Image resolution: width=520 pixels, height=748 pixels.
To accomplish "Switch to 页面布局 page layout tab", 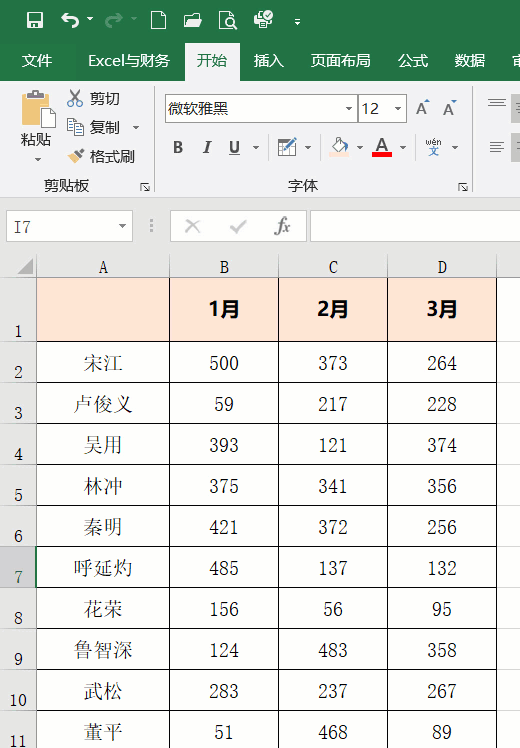I will 341,61.
